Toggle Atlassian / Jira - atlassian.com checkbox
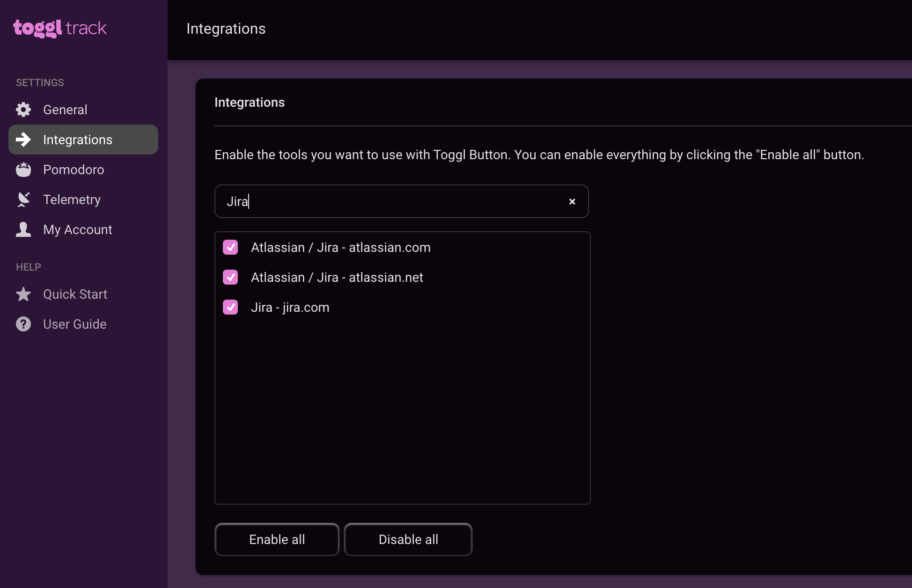 click(231, 247)
